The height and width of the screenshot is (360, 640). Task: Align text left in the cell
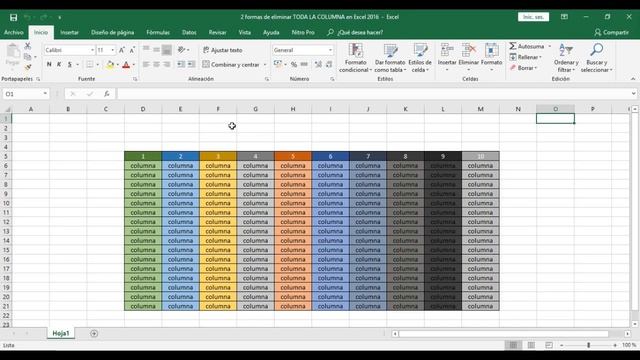tap(146, 64)
